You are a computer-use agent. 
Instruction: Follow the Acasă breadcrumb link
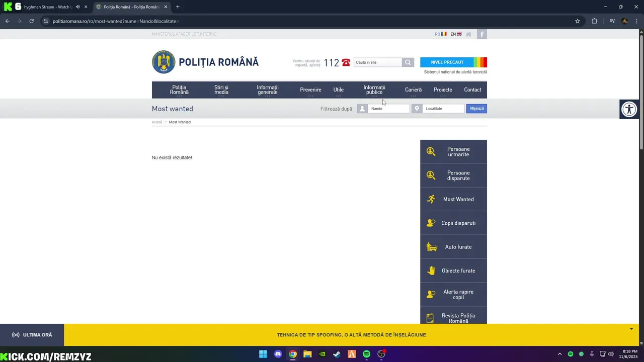click(157, 122)
